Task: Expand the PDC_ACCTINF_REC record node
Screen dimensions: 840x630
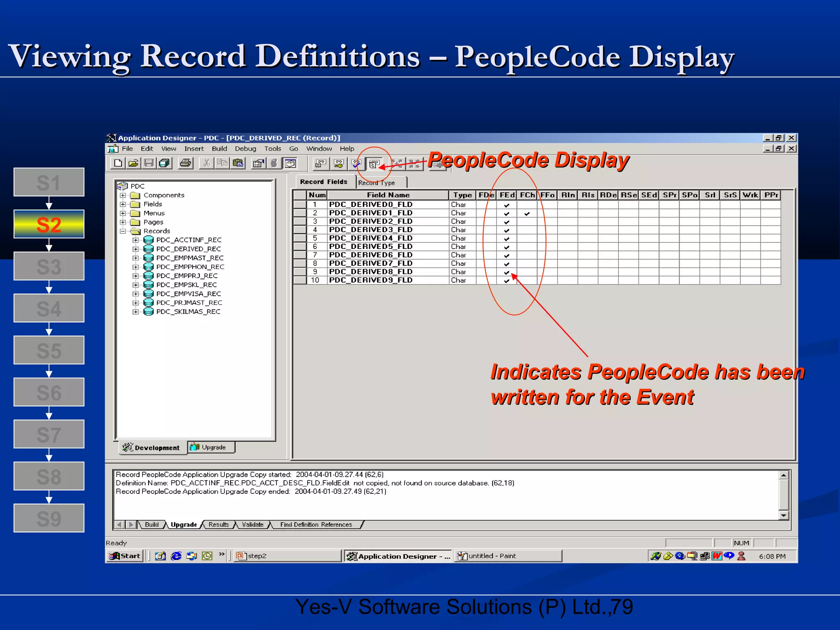Action: tap(135, 240)
